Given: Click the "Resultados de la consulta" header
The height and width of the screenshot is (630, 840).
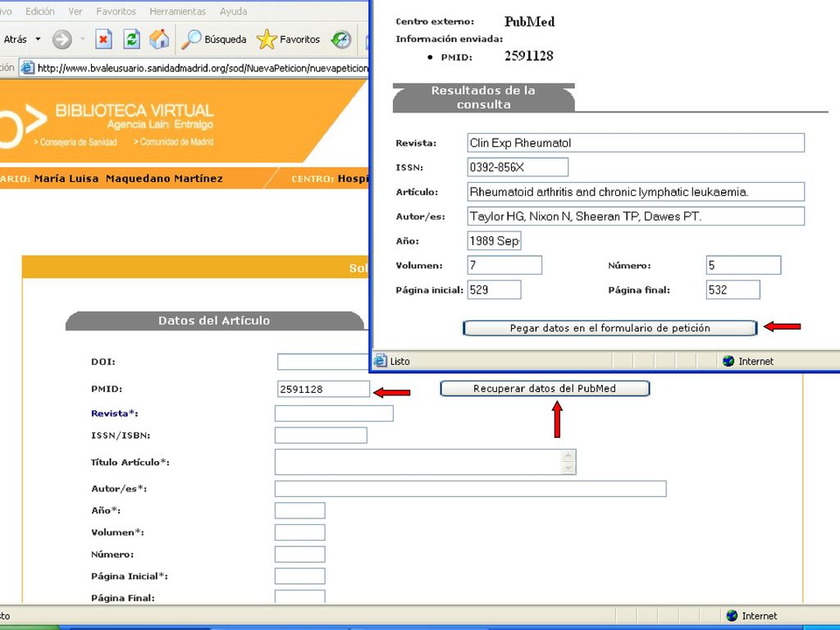Looking at the screenshot, I should (x=483, y=98).
